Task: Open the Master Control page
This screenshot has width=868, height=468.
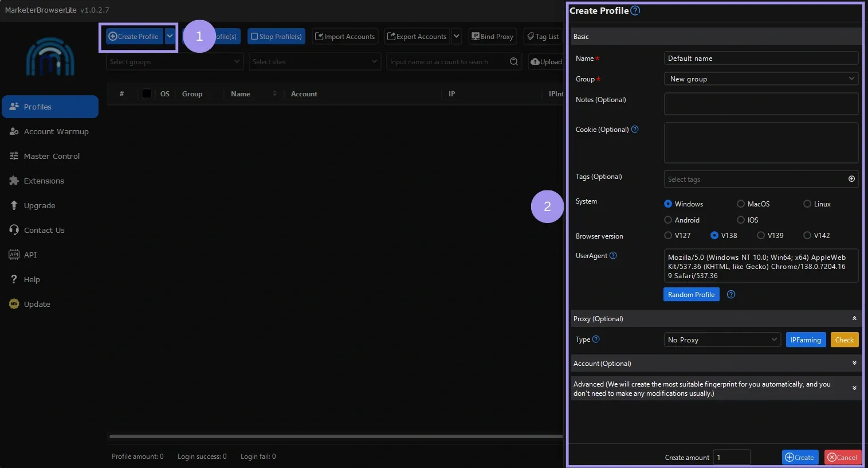Action: pos(52,156)
